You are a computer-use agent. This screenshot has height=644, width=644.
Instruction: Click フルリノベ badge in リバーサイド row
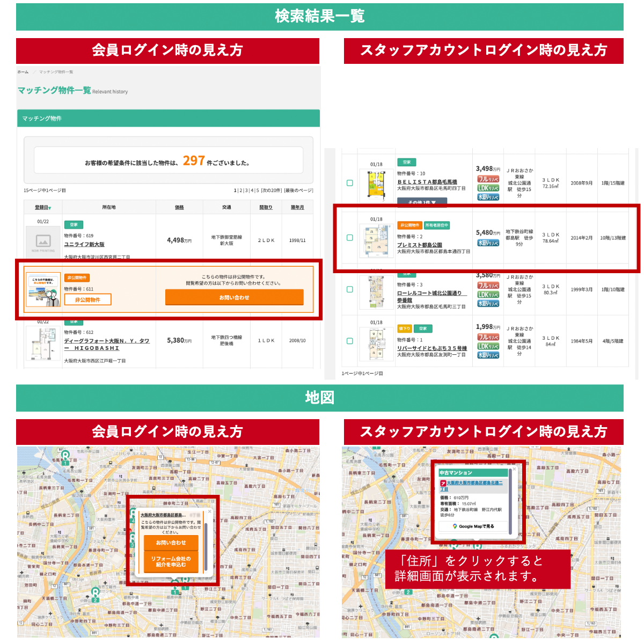(488, 337)
